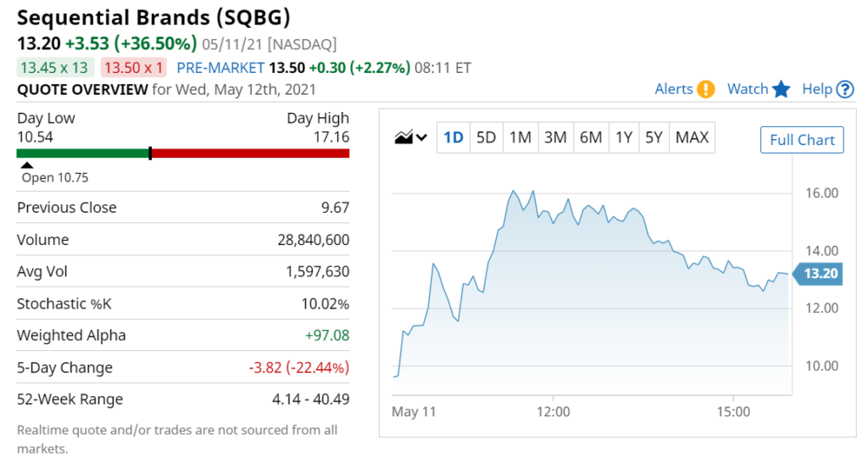Screen dimensions: 868x463
Task: Click the green bid 13.45 x 13 box
Action: point(55,68)
